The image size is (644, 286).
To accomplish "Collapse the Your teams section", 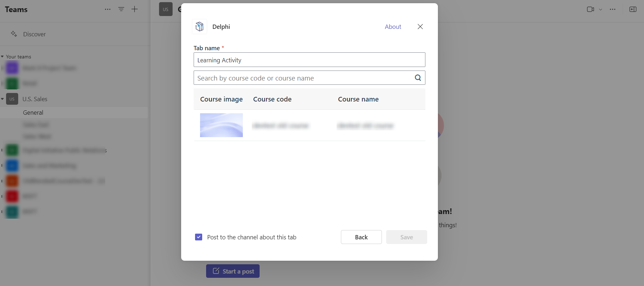I will [x=2, y=57].
